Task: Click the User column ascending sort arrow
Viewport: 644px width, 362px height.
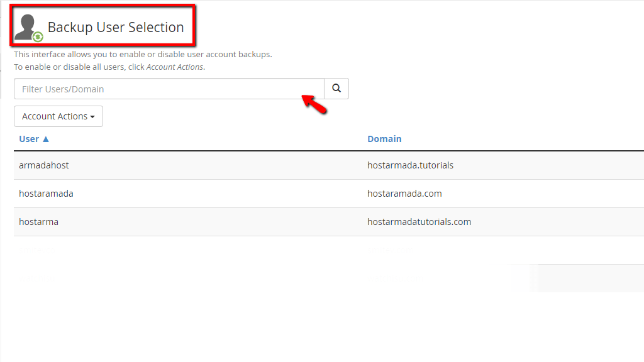Action: pyautogui.click(x=46, y=139)
